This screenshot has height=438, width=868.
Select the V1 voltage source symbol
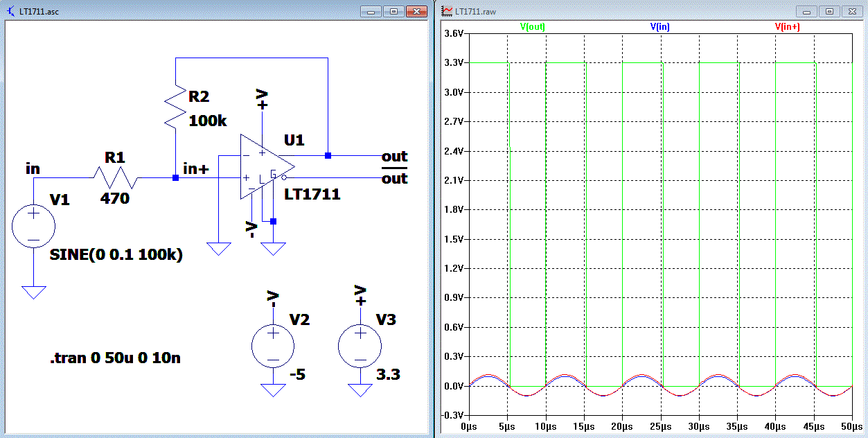click(x=33, y=225)
